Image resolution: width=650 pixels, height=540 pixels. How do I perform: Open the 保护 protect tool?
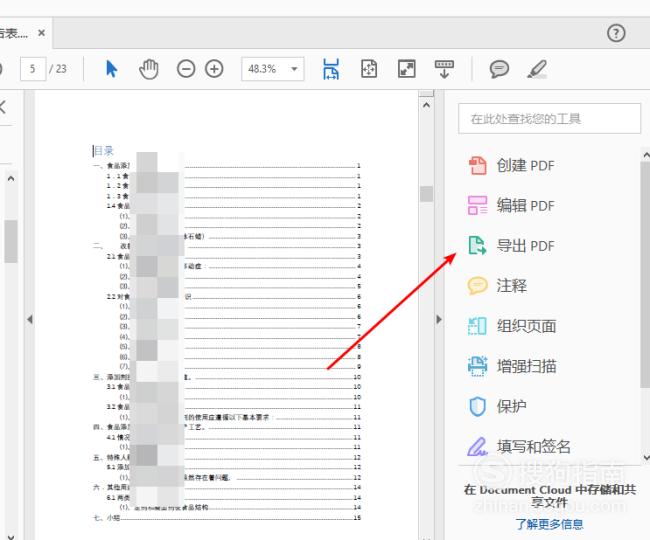point(512,406)
